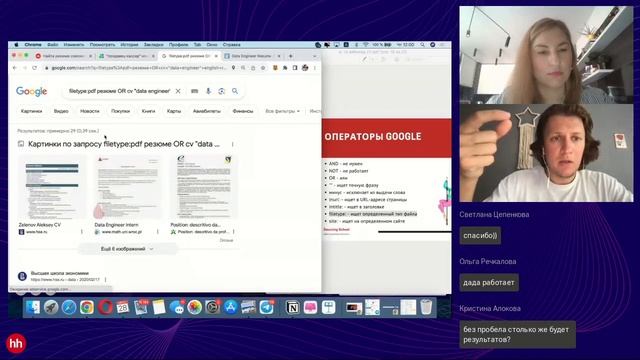This screenshot has width=640, height=360.
Task: Open options for image results heading
Action: pyautogui.click(x=233, y=144)
